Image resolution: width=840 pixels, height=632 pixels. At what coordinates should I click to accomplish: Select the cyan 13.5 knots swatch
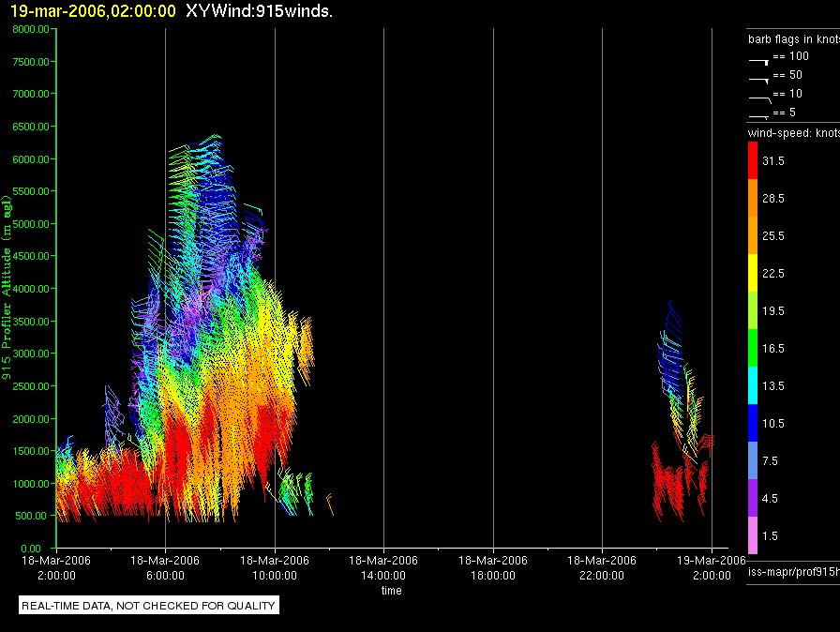(753, 385)
